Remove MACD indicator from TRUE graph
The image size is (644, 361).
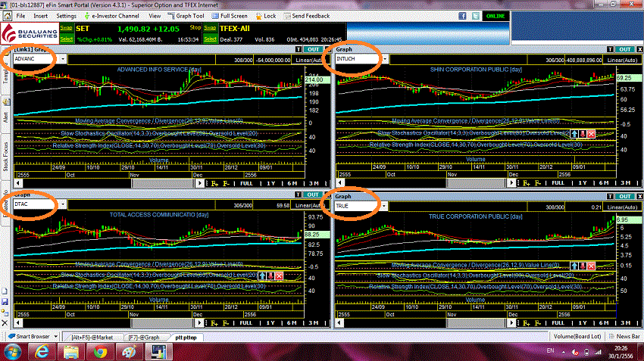(591, 266)
